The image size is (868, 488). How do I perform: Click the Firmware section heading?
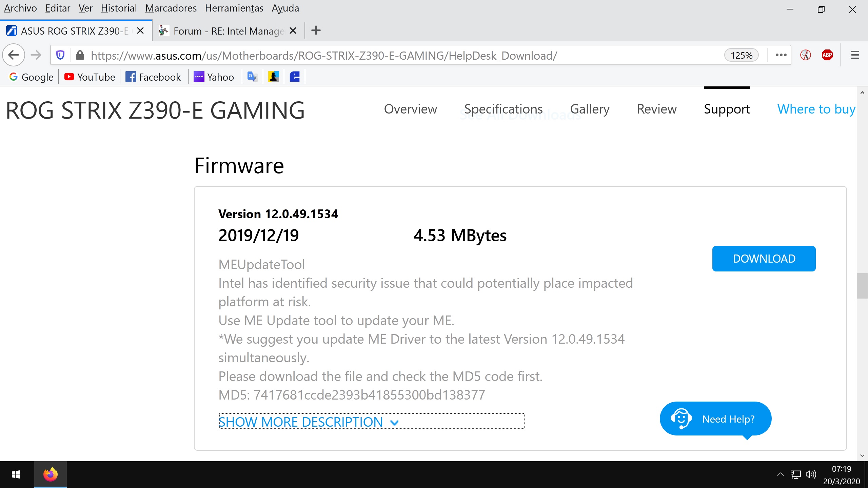point(239,166)
